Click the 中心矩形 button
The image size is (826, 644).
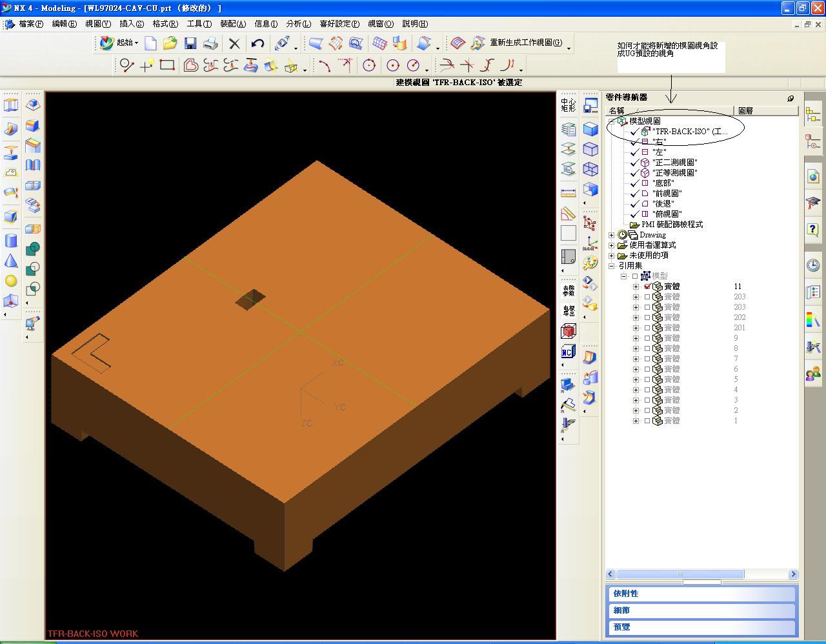pyautogui.click(x=569, y=105)
